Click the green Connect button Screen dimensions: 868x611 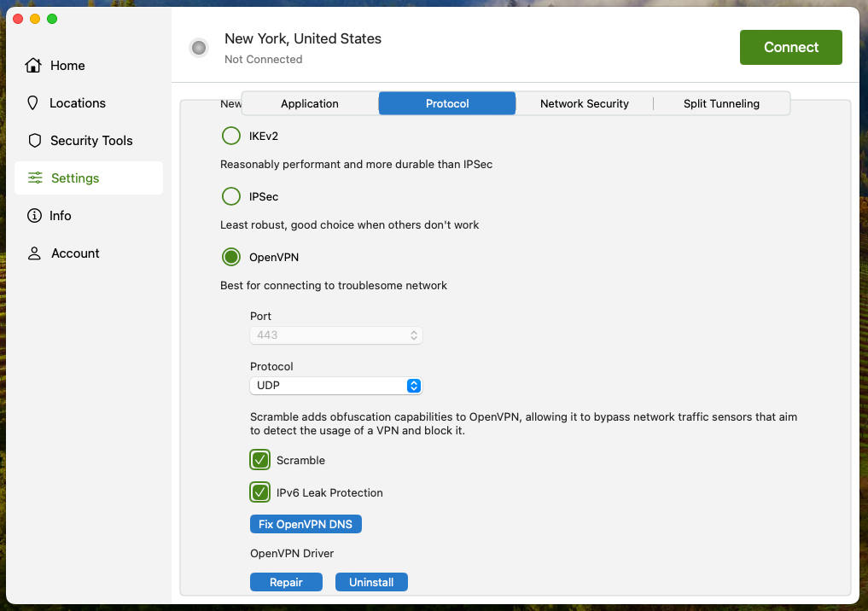pyautogui.click(x=790, y=47)
